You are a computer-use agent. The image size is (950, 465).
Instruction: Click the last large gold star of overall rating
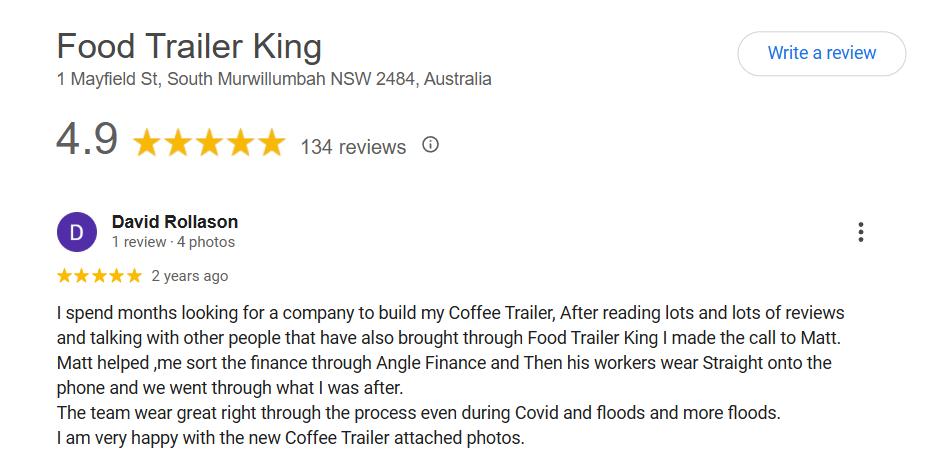click(x=271, y=143)
